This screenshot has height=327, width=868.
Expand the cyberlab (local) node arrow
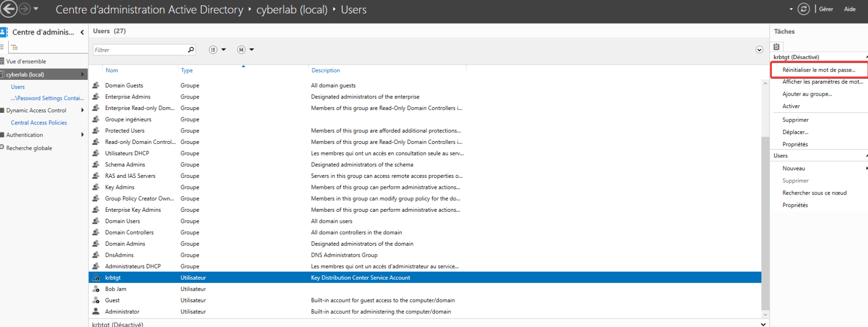click(83, 75)
